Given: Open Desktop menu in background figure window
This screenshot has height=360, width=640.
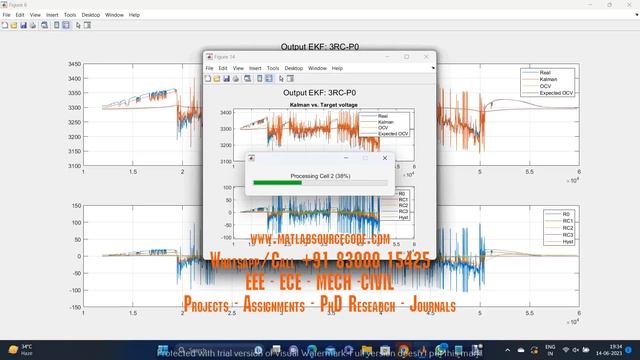Looking at the screenshot, I should [x=91, y=15].
